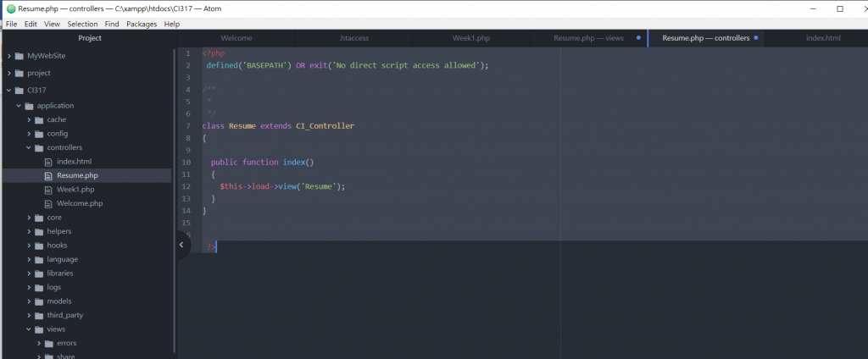868x359 pixels.
Task: Place cursor on line 12 load view code
Action: click(282, 186)
